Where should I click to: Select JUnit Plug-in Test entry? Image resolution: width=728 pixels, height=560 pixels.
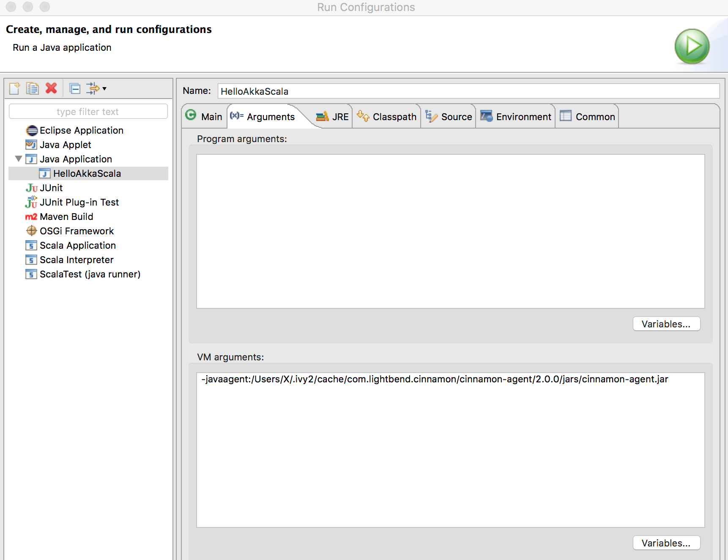click(x=79, y=202)
